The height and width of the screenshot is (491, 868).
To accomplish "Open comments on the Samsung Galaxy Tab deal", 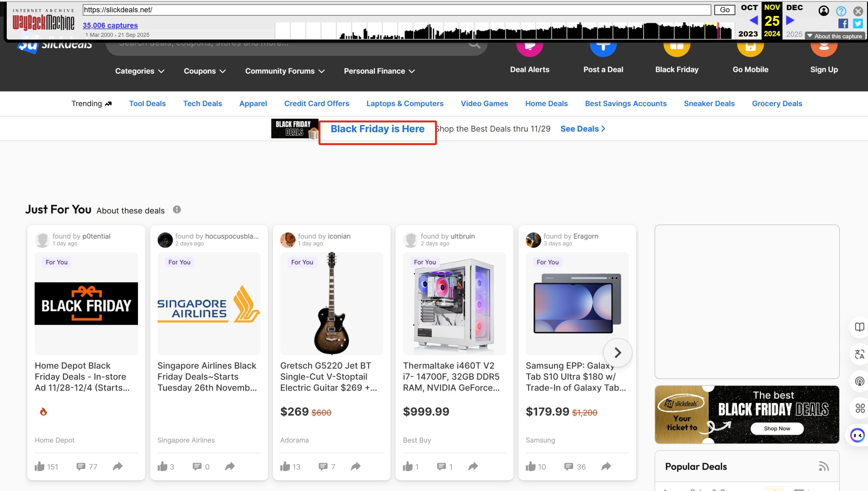I will point(569,467).
